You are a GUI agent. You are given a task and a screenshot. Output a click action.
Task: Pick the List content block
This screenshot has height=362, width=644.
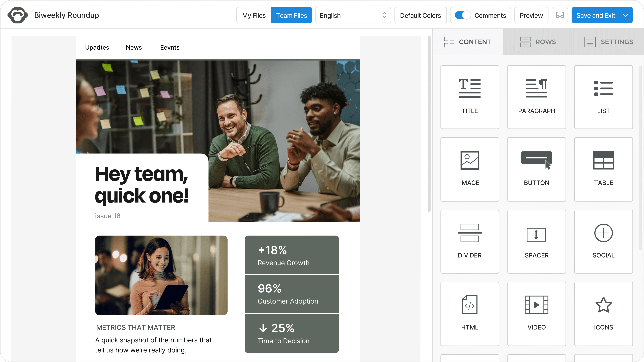click(603, 97)
